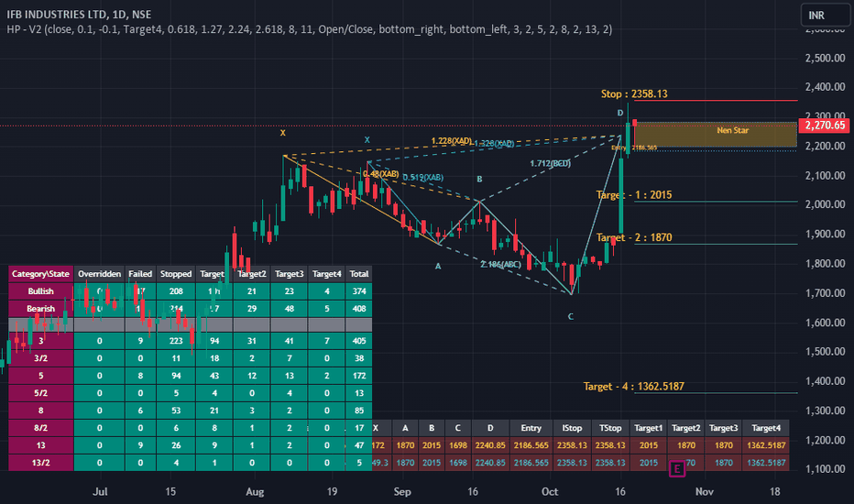This screenshot has width=854, height=504.
Task: Click the 'Target1' column header in the pattern table
Action: tap(648, 428)
